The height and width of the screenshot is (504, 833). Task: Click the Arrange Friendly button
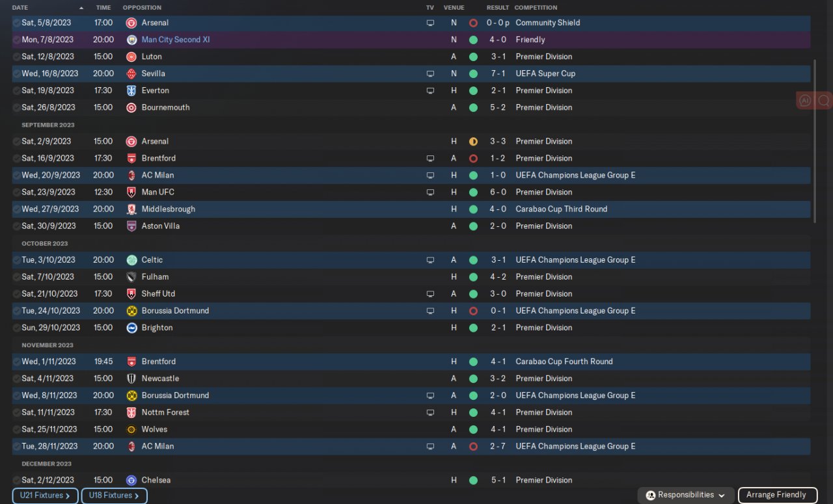[776, 495]
